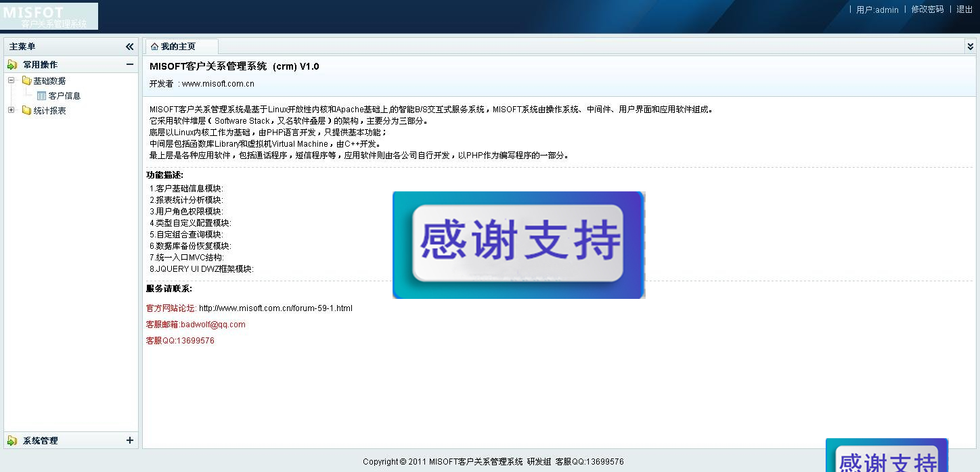Click the Copyright © 2011 footer text

click(x=493, y=462)
